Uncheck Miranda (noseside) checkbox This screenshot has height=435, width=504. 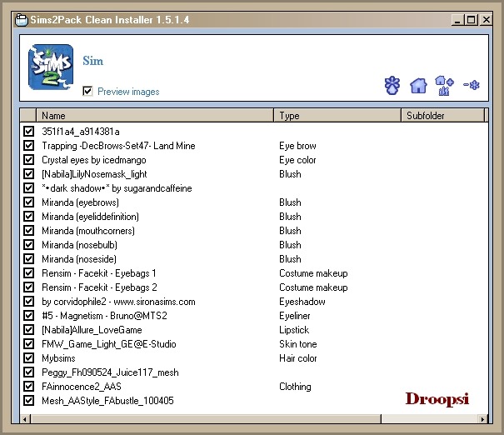pos(28,259)
